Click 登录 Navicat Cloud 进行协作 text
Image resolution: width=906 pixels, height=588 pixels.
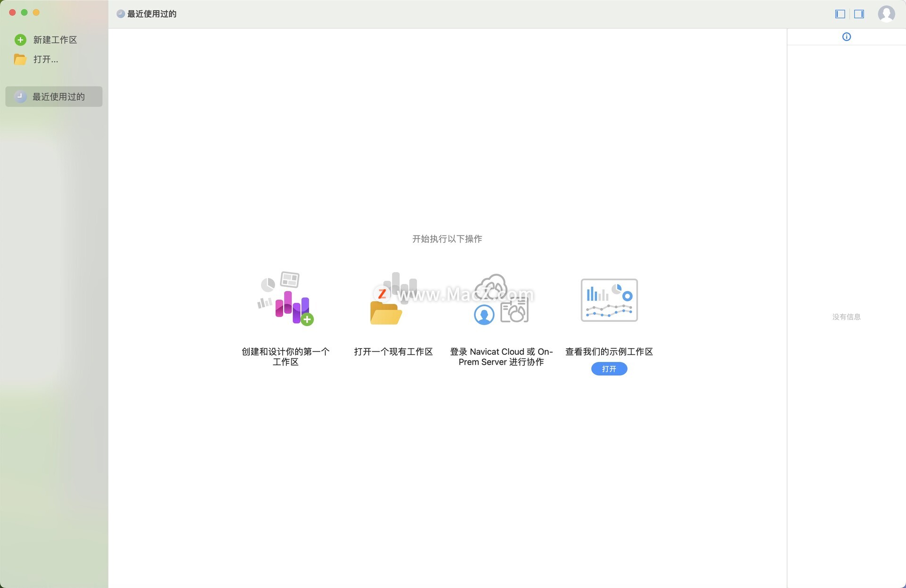click(501, 357)
